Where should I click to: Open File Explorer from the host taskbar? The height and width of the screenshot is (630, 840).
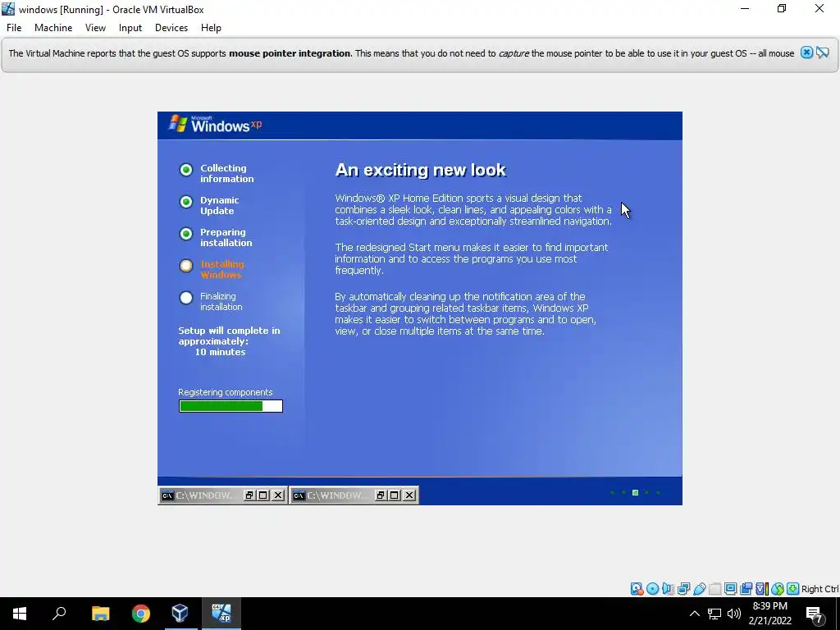[x=100, y=614]
